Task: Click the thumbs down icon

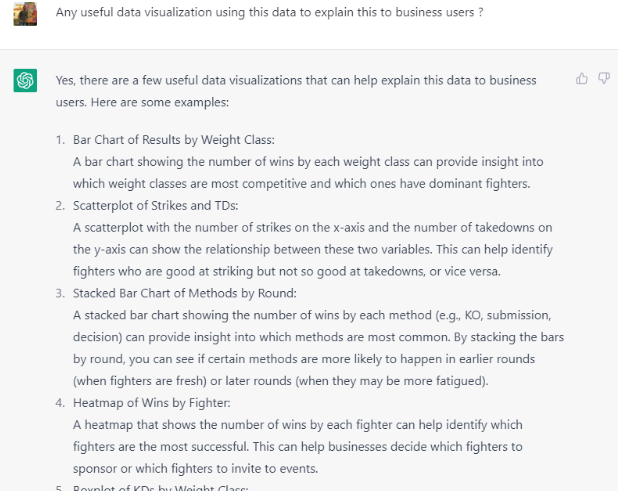Action: (604, 78)
